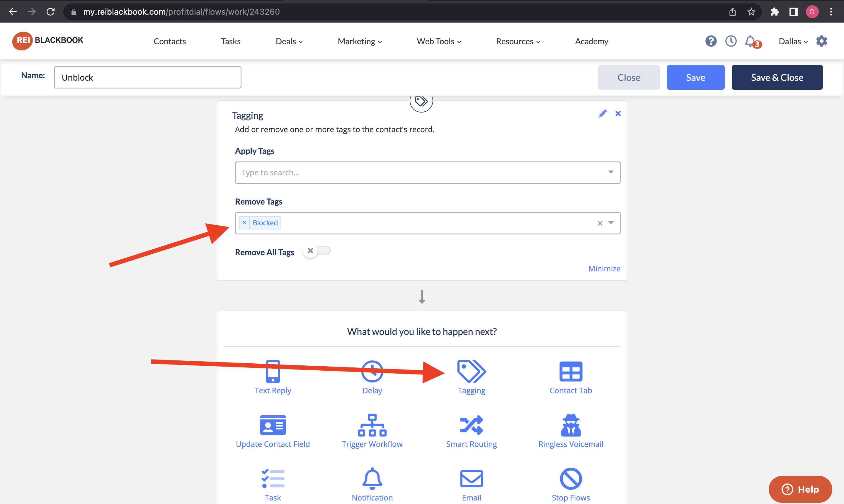
Task: Pick the Trigger Workflow icon
Action: (x=372, y=425)
